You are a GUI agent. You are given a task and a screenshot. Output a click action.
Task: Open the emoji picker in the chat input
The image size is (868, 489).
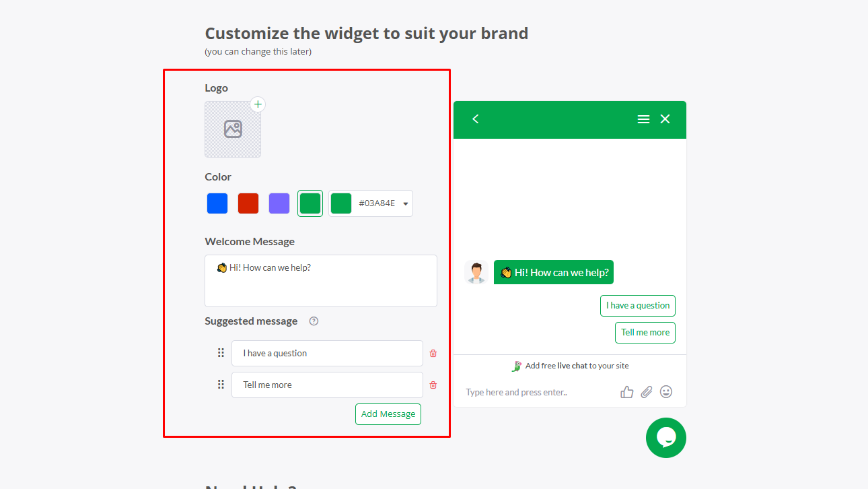(666, 391)
